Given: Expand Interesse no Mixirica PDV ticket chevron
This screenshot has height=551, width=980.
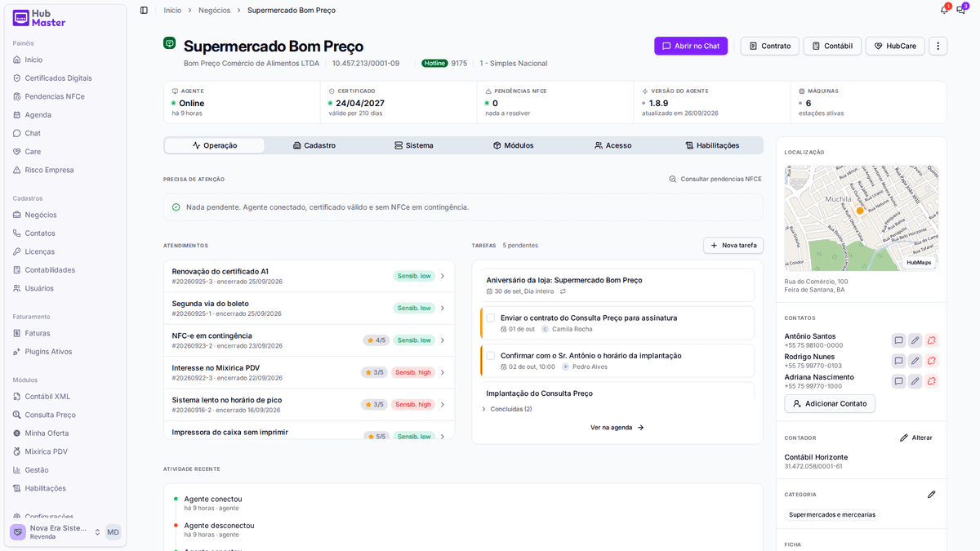Looking at the screenshot, I should coord(443,372).
